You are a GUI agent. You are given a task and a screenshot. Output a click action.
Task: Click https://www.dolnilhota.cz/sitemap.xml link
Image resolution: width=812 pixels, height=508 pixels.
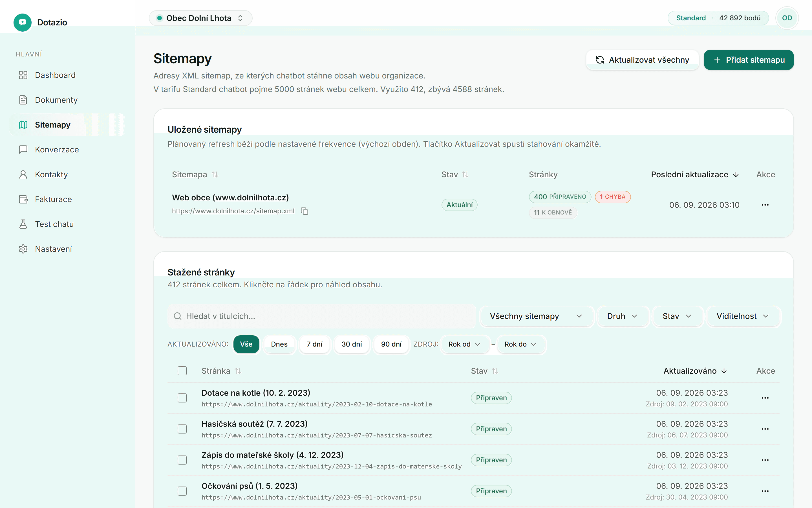click(x=233, y=211)
